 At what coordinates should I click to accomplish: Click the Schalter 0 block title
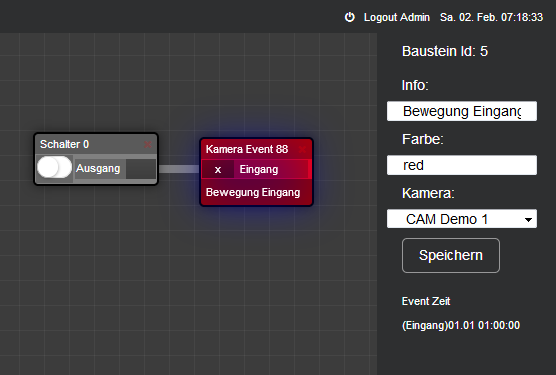click(64, 144)
